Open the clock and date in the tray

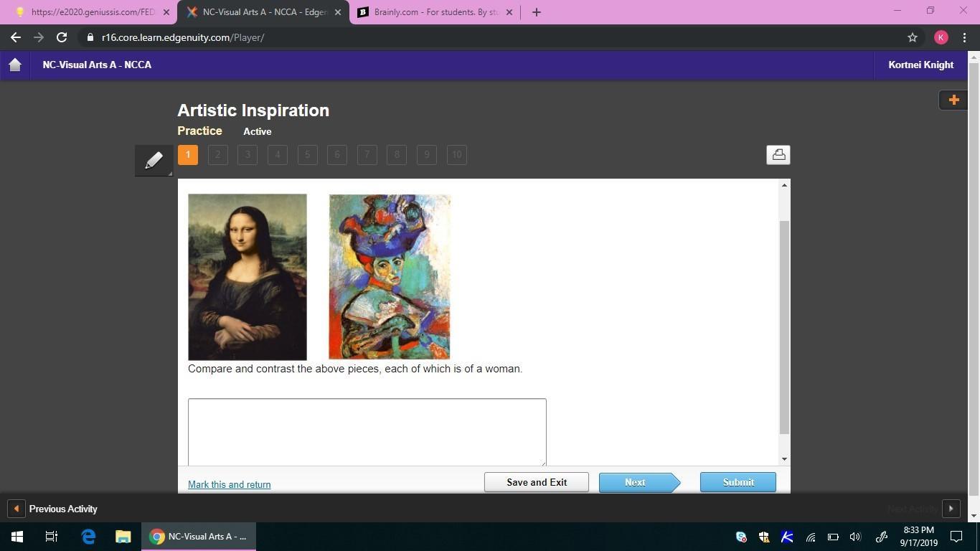(x=919, y=537)
